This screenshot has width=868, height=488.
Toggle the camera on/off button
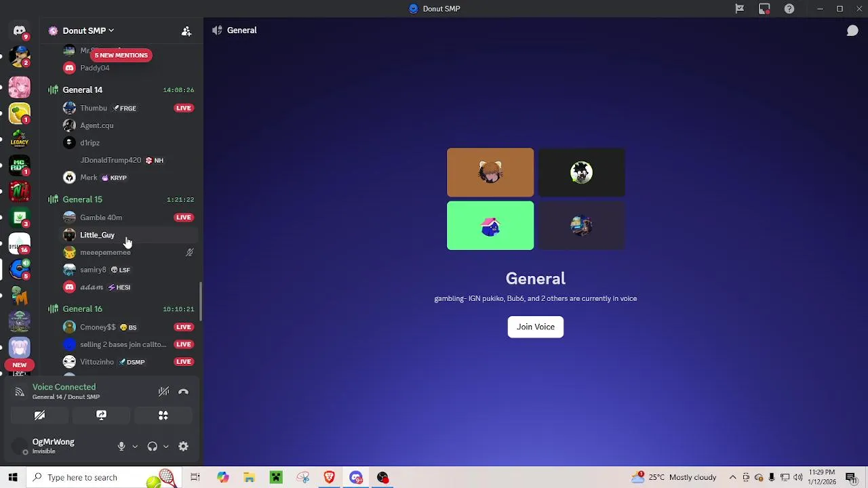click(39, 415)
